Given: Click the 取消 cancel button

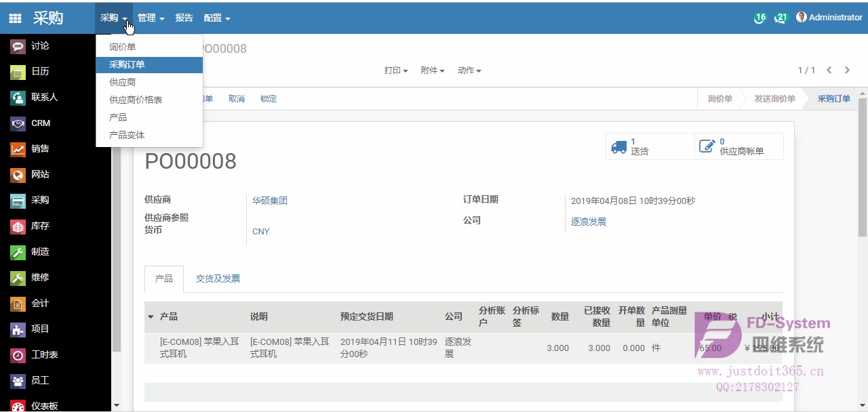Looking at the screenshot, I should pyautogui.click(x=237, y=98).
